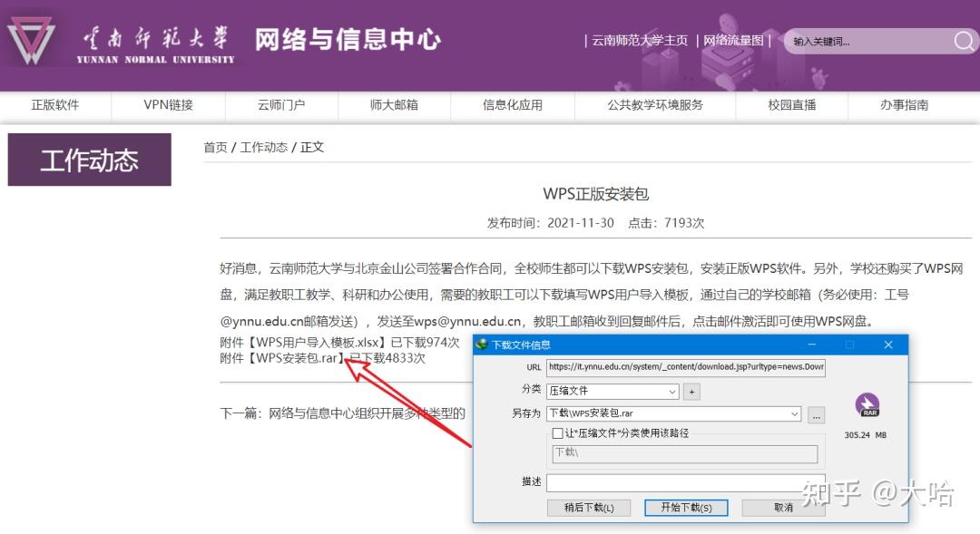Minimize the download file info dialog
Screen dimensions: 980x534
(x=811, y=345)
